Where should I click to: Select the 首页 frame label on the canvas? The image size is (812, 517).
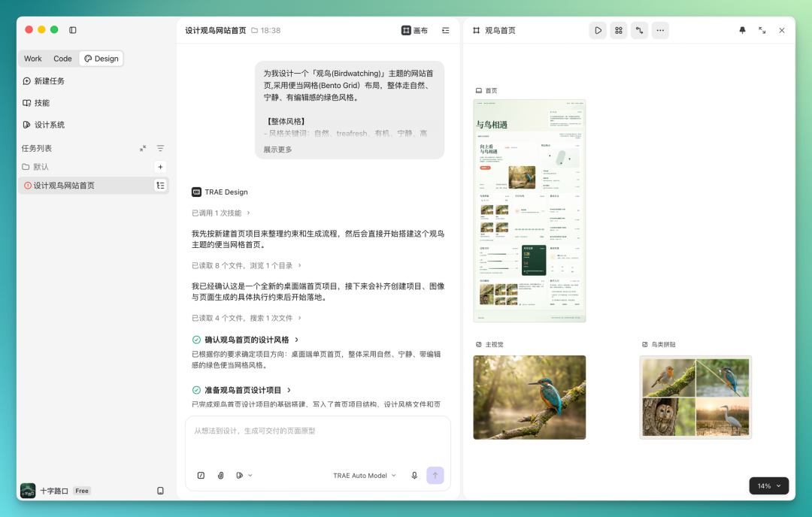486,91
